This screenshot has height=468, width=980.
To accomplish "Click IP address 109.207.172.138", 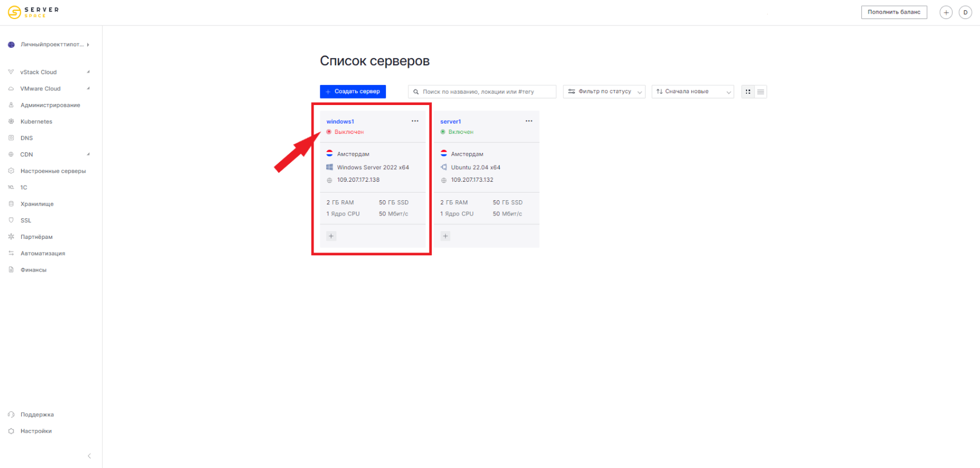I will point(358,180).
